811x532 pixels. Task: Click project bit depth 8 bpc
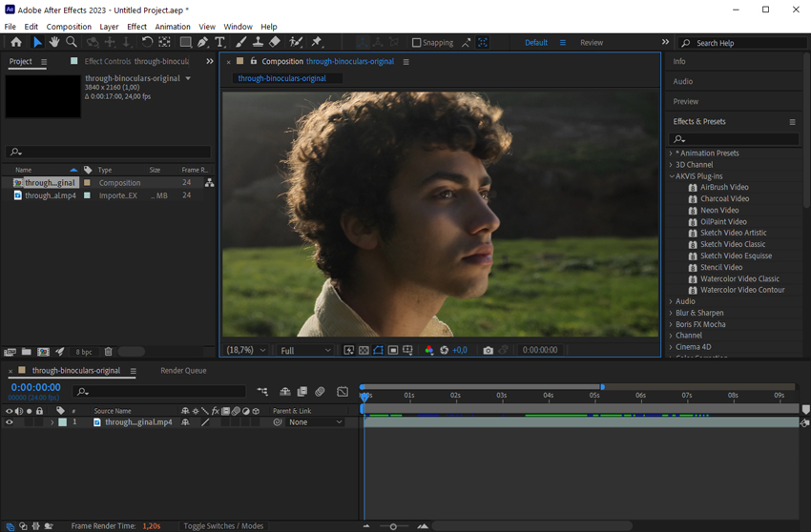point(83,352)
